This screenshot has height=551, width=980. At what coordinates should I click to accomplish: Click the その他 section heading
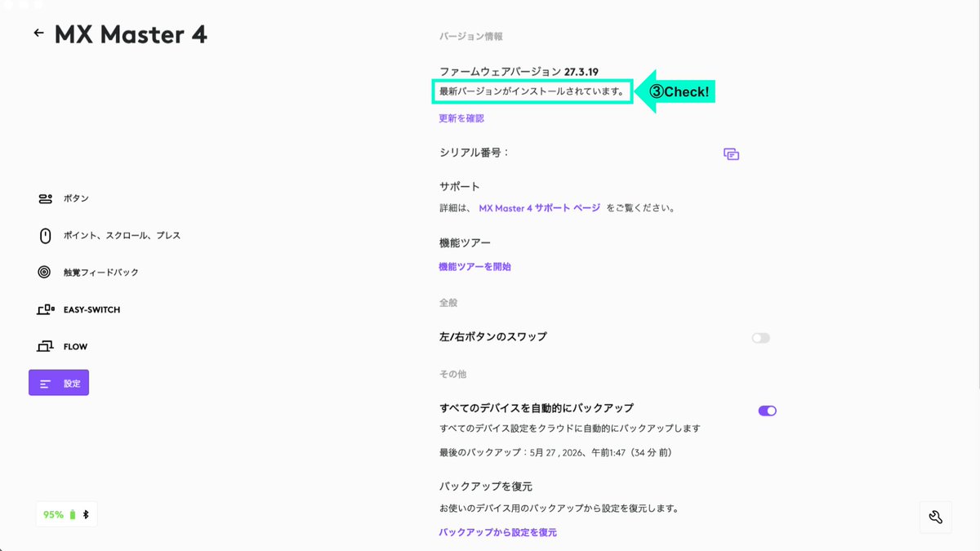pyautogui.click(x=452, y=374)
